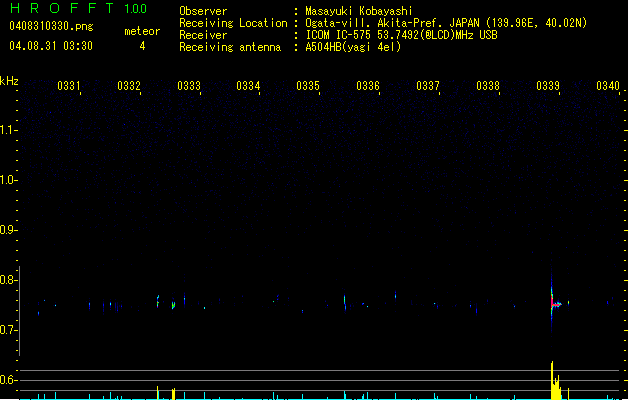The height and width of the screenshot is (400, 629).
Task: Click the 1.0 kHz axis label
Action: [x=8, y=180]
